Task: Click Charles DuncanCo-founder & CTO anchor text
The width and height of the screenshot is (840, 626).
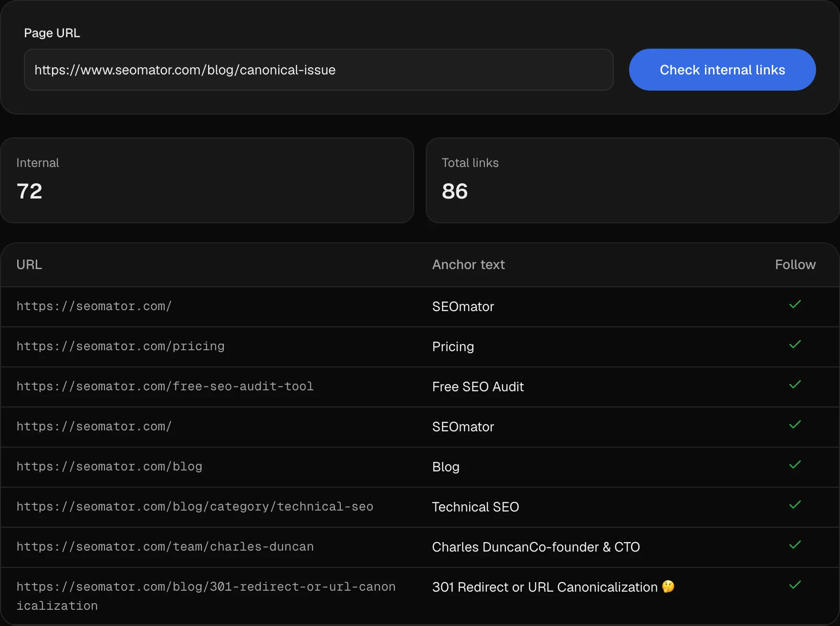Action: (x=536, y=547)
